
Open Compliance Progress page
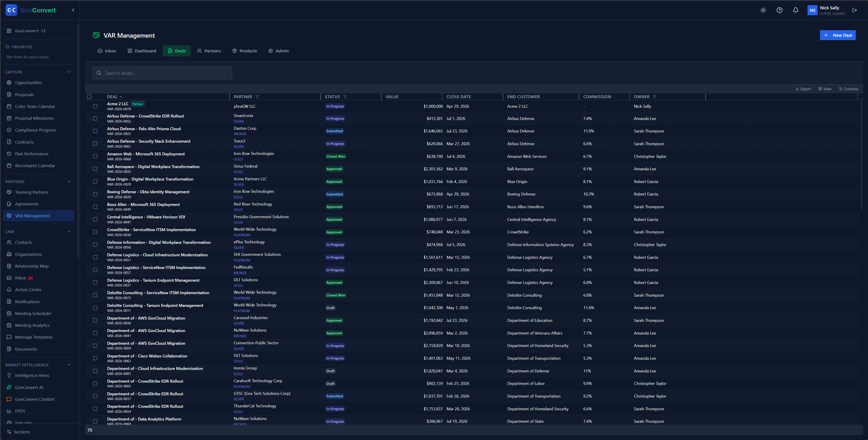click(35, 130)
